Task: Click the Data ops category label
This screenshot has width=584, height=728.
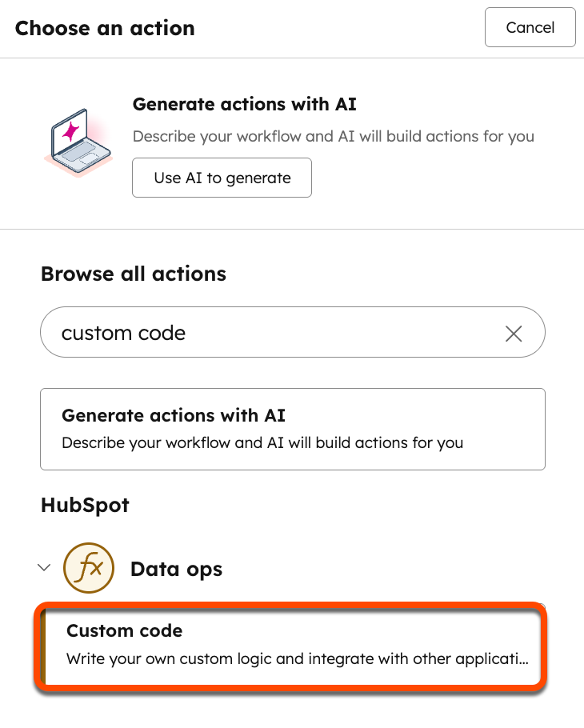Action: [176, 569]
